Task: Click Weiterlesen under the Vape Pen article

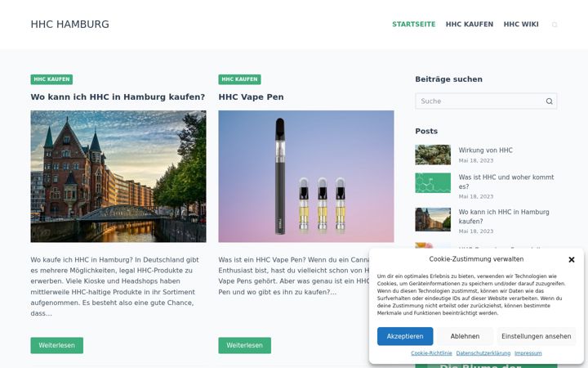Action: tap(244, 345)
